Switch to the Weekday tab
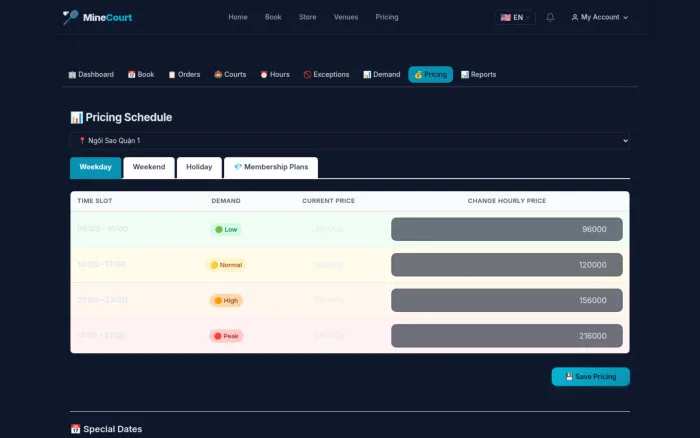 tap(96, 167)
